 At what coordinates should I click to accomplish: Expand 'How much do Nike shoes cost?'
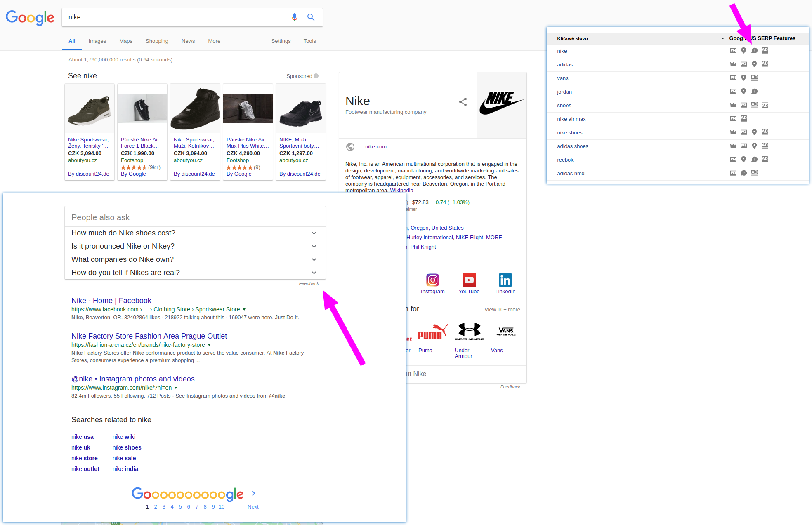195,233
